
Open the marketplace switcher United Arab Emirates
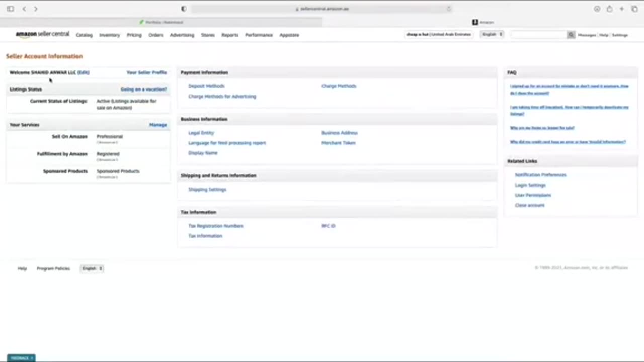439,34
